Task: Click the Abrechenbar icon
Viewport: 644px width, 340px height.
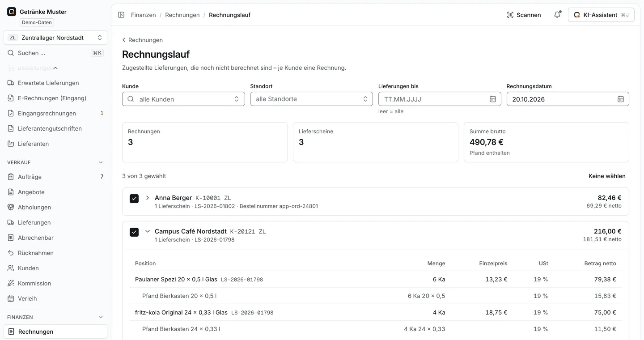Action: pos(11,238)
